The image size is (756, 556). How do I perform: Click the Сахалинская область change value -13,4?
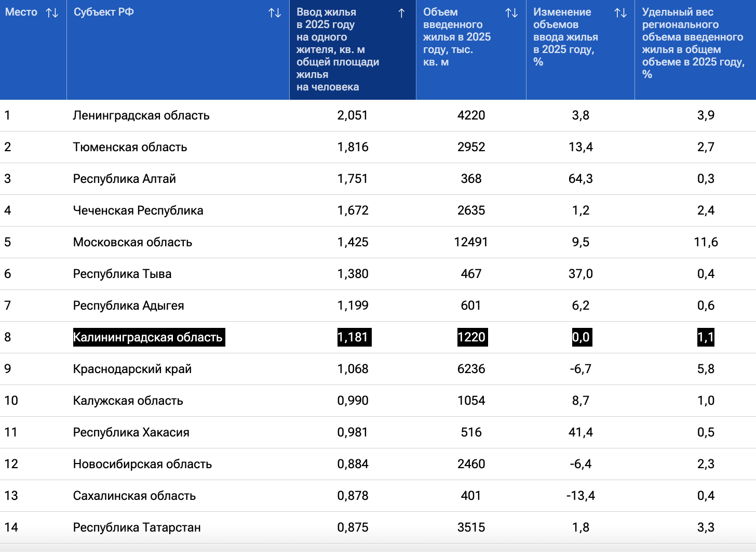[580, 496]
